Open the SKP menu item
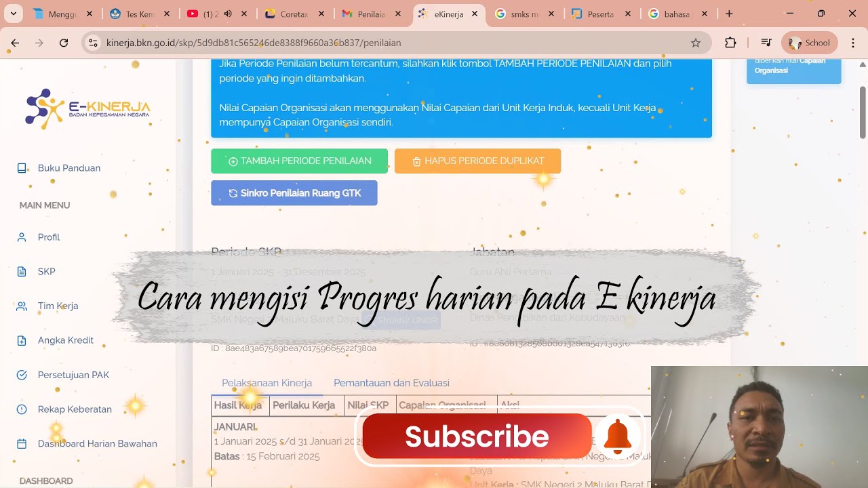Viewport: 868px width, 488px height. click(47, 272)
